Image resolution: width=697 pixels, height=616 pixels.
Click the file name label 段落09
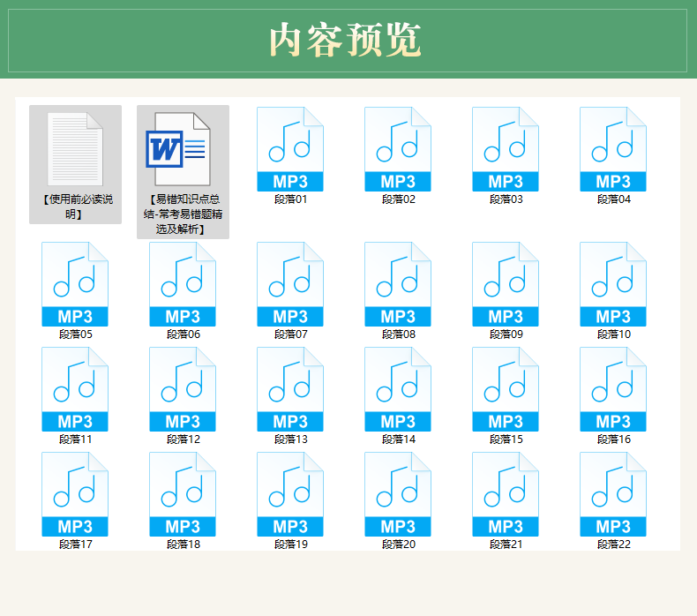[506, 334]
